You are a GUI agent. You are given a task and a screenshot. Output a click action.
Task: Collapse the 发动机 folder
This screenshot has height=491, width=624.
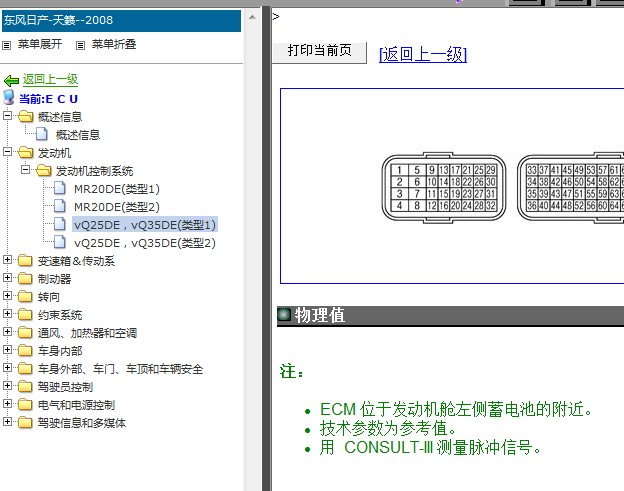7,152
